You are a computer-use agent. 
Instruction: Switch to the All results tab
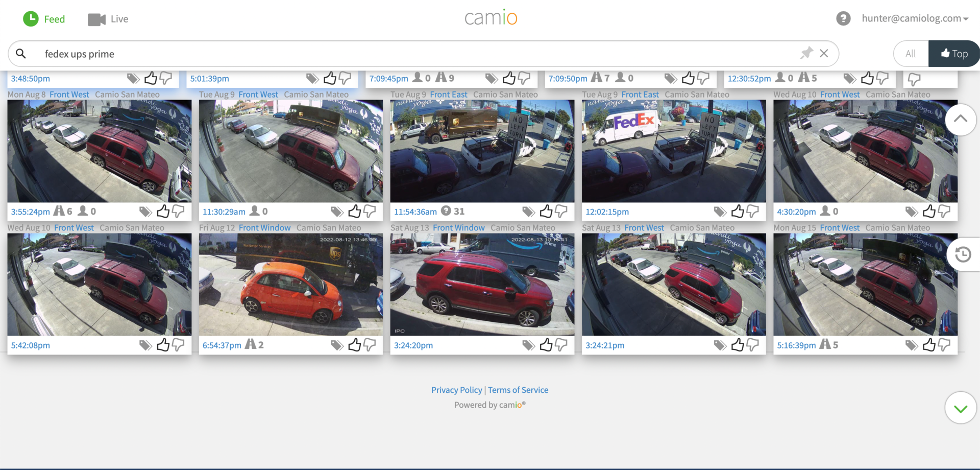click(911, 53)
